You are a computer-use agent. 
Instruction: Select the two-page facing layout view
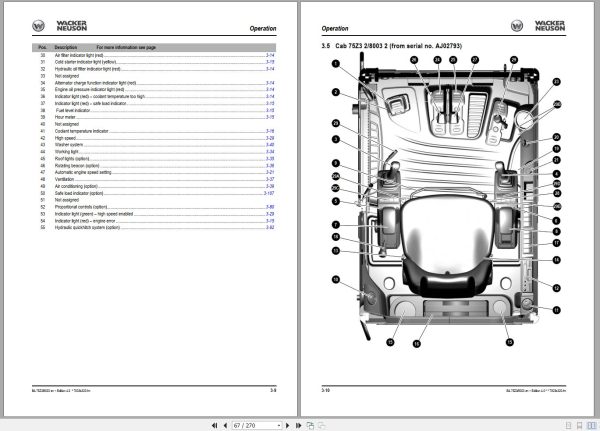(x=592, y=425)
